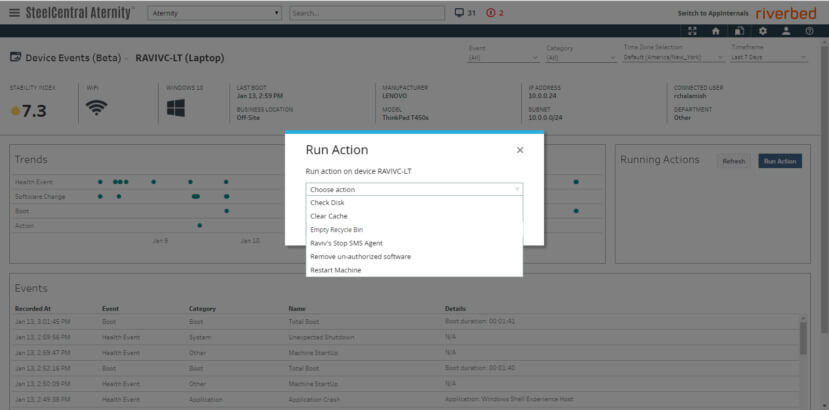Sort by Details column header
Screen dimensions: 829x410
455,308
